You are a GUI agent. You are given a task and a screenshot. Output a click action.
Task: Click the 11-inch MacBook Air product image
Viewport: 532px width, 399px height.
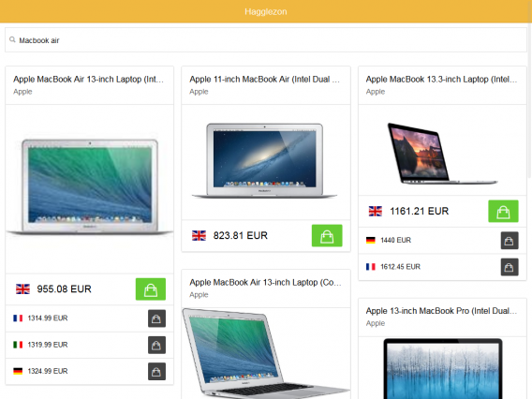pos(265,160)
